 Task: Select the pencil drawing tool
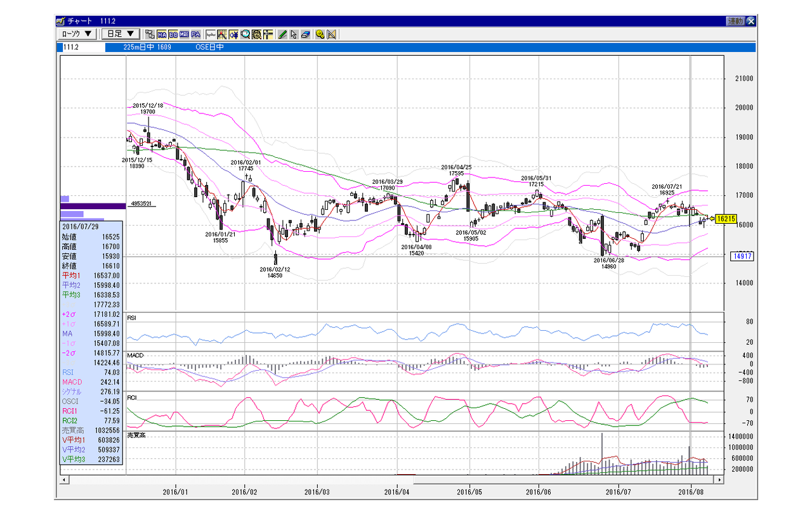click(x=282, y=34)
